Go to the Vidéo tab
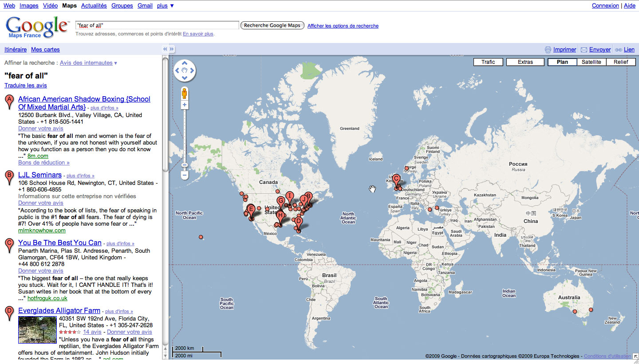This screenshot has width=639, height=364. (50, 6)
